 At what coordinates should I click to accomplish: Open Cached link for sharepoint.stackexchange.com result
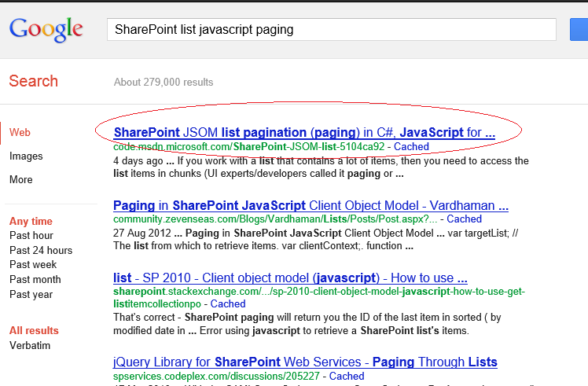(228, 304)
